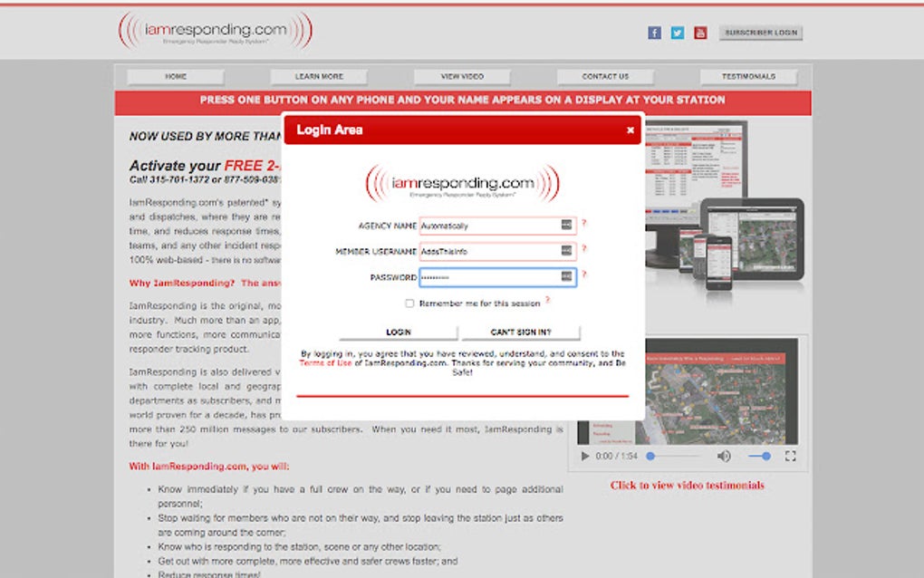Click inside the PASSWORD input field
Image resolution: width=924 pixels, height=578 pixels.
click(494, 277)
